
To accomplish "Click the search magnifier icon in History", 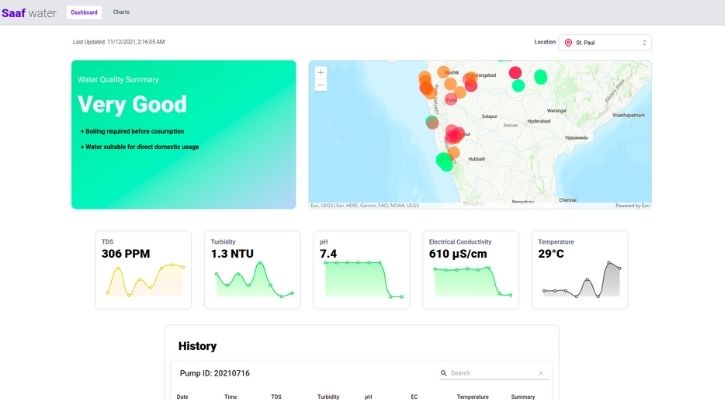I will (444, 373).
